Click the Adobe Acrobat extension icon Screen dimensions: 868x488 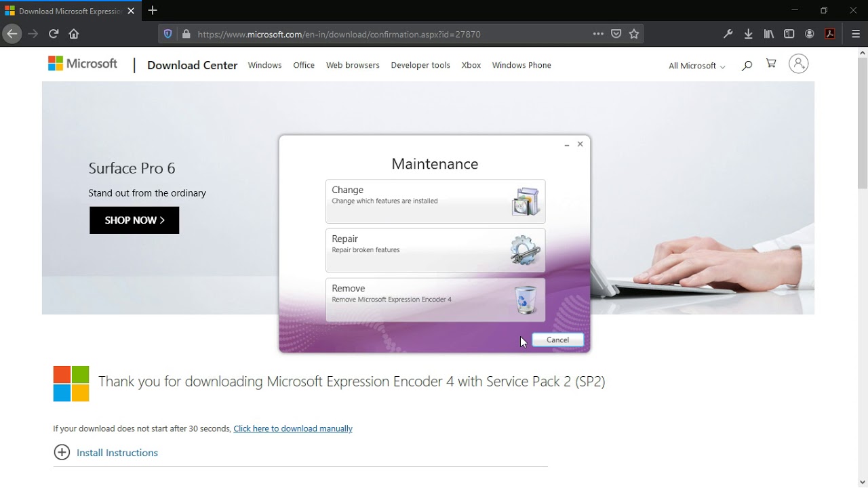(x=830, y=34)
